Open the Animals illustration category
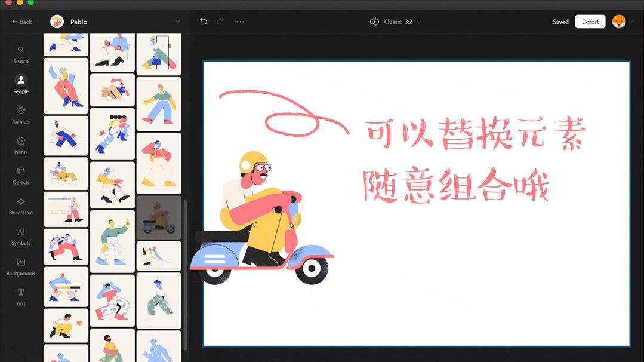644x362 pixels. point(20,114)
